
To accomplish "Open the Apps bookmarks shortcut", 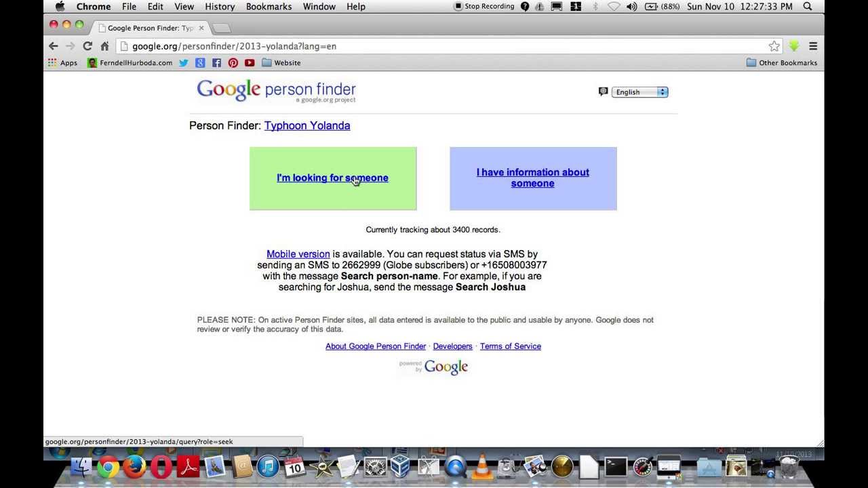I will tap(62, 62).
